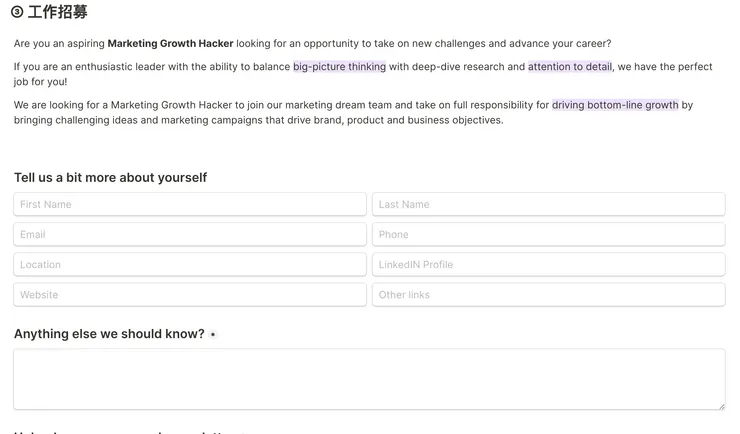Click the dot beside 'Anything else we should know?'
The height and width of the screenshot is (434, 740).
(x=213, y=334)
